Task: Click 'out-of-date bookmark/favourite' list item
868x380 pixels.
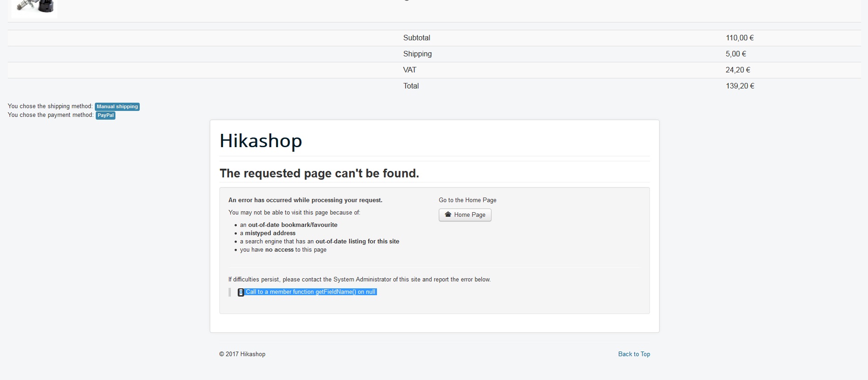Action: (x=289, y=225)
